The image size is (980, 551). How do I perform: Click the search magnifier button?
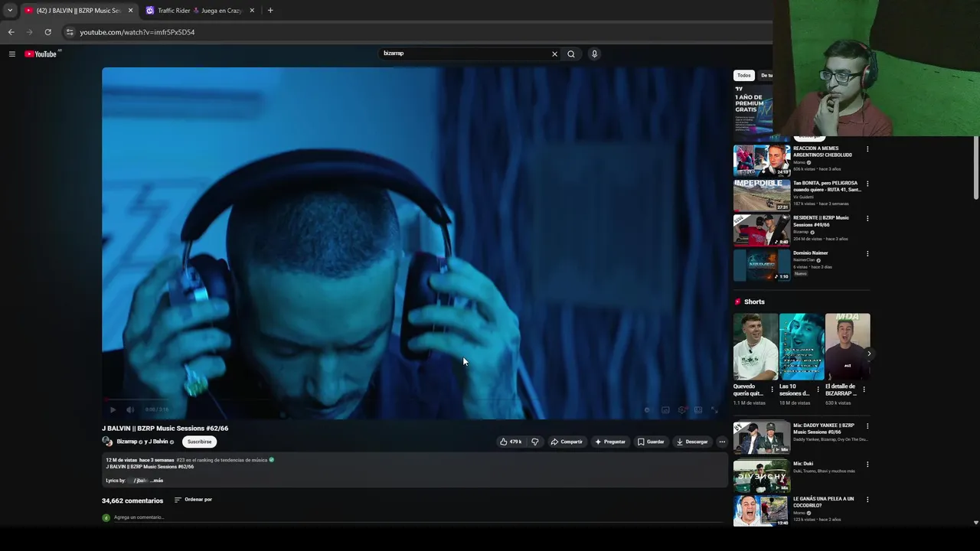click(x=571, y=54)
